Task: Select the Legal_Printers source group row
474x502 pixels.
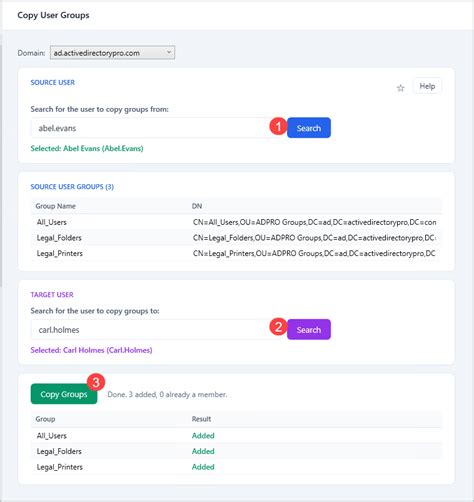Action: pyautogui.click(x=236, y=253)
